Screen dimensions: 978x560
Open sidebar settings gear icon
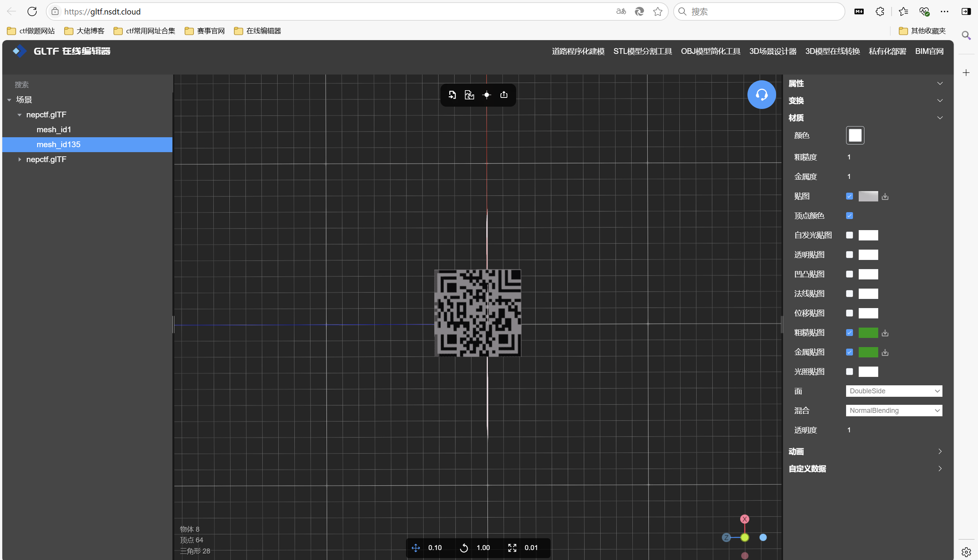tap(966, 552)
